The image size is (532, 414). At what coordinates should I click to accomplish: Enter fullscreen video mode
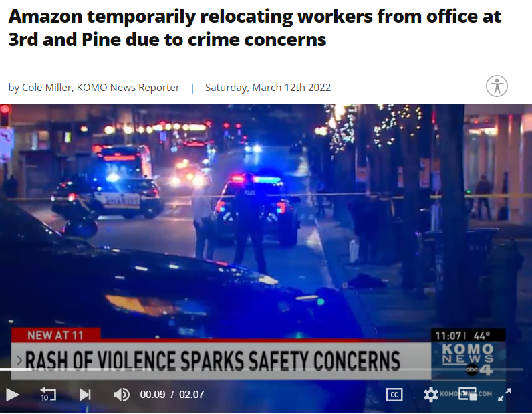coord(505,395)
